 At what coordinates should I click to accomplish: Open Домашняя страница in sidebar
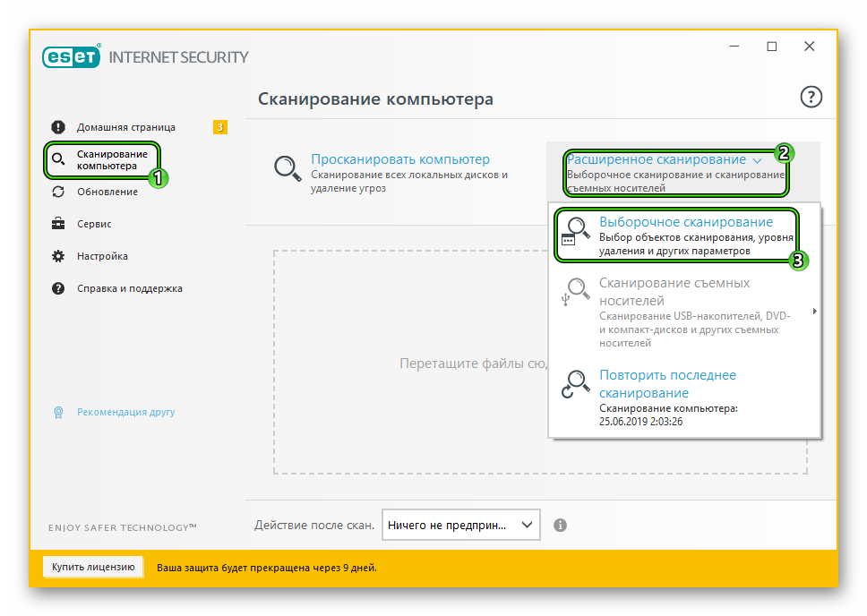click(126, 127)
